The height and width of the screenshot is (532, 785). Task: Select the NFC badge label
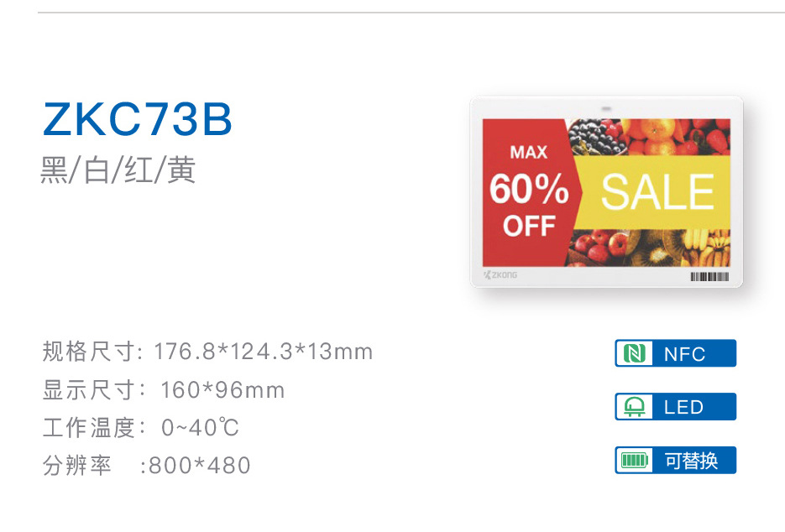pos(685,353)
